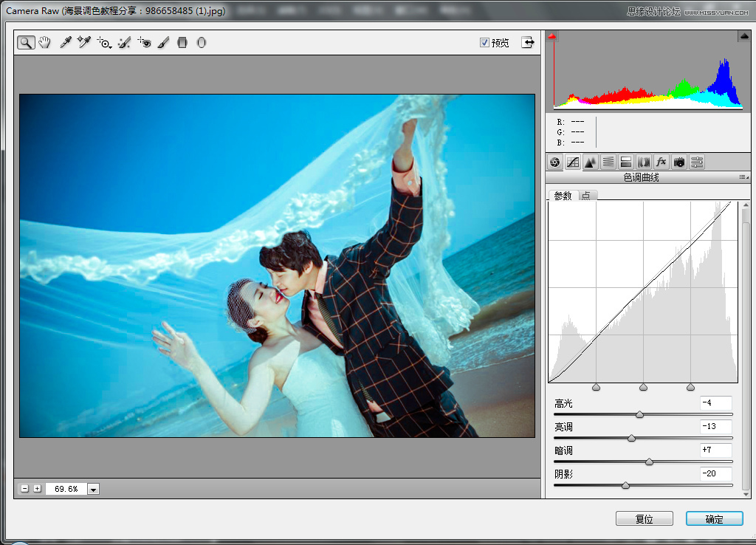
Task: Open the 色调曲线 panel options menu
Action: [x=744, y=177]
